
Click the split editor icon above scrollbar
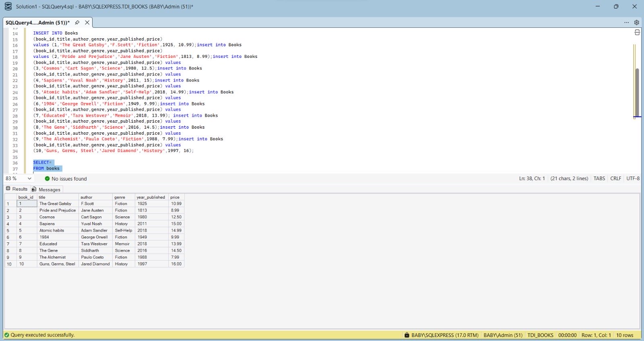[637, 32]
